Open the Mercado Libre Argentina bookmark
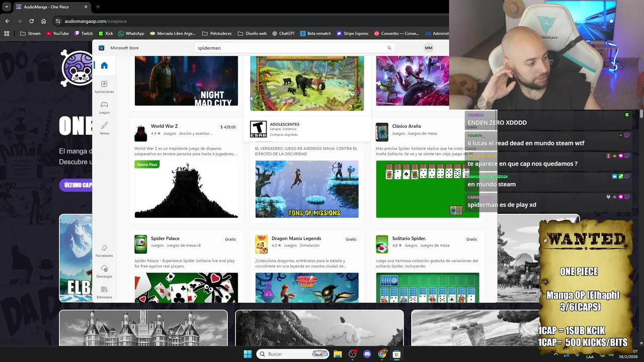The height and width of the screenshot is (362, 644). [x=173, y=34]
